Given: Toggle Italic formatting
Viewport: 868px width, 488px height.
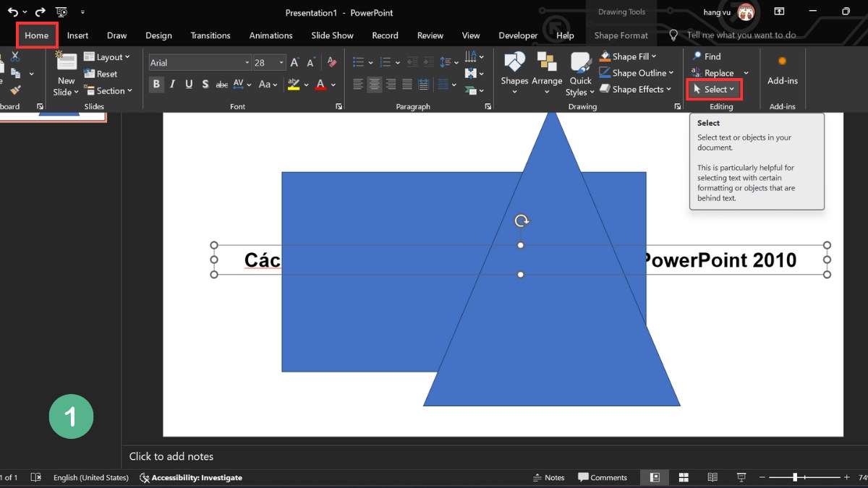Looking at the screenshot, I should click(x=173, y=85).
